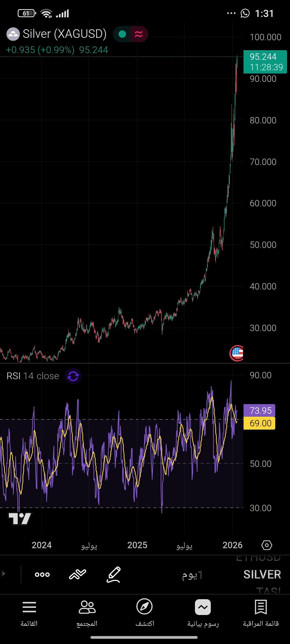The height and width of the screenshot is (644, 290).
Task: Tap the RSI 14 close indicator legend
Action: click(33, 376)
